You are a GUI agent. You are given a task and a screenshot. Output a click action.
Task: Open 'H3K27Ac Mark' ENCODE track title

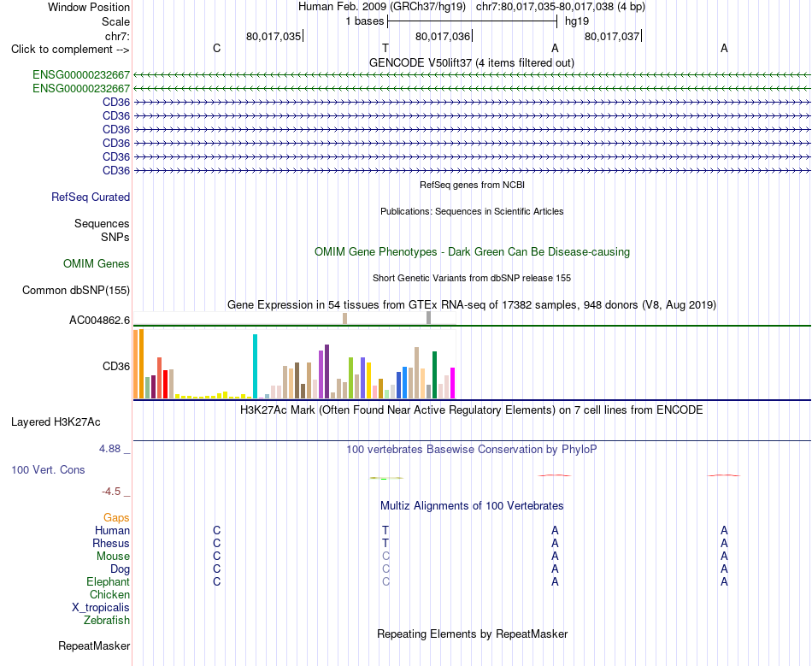(x=472, y=410)
